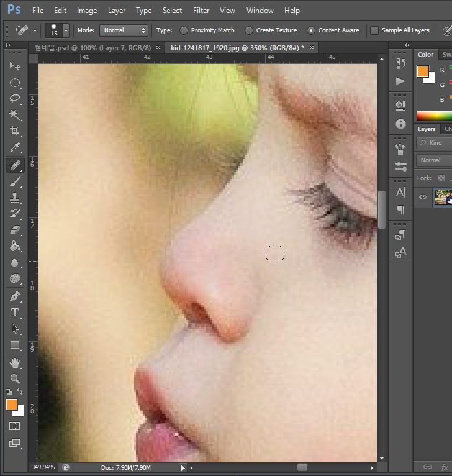This screenshot has height=476, width=452.
Task: Click the orange foreground color in toolbox
Action: 11,405
